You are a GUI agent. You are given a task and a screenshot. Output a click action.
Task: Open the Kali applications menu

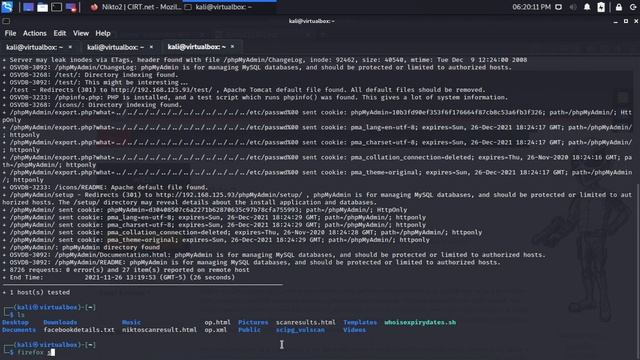(7, 7)
